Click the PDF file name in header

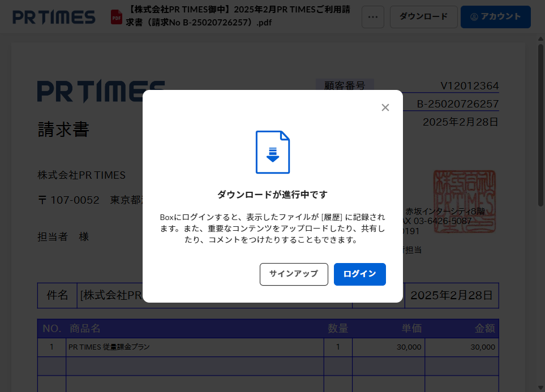[238, 16]
